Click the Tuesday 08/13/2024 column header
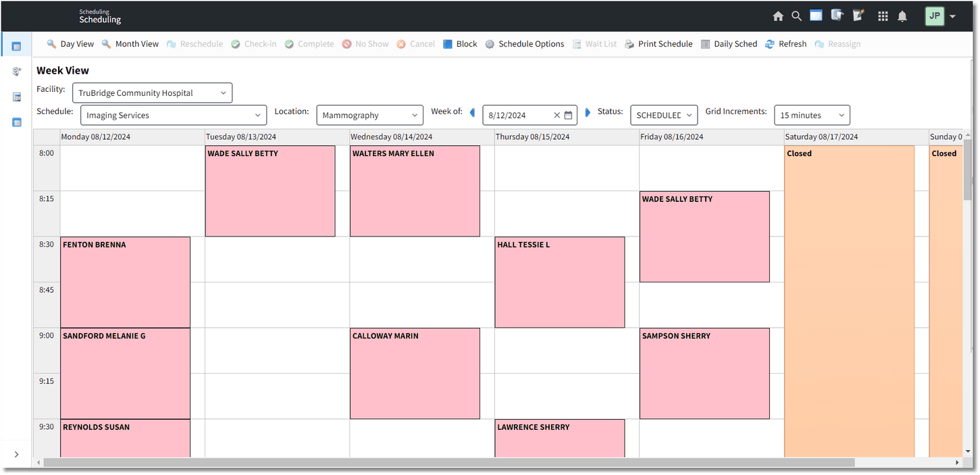This screenshot has height=475, width=980. coord(277,137)
